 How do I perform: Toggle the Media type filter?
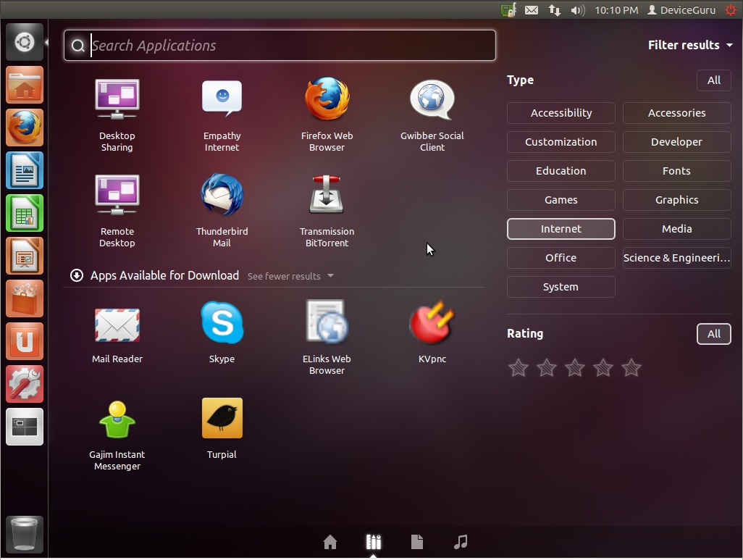click(676, 228)
